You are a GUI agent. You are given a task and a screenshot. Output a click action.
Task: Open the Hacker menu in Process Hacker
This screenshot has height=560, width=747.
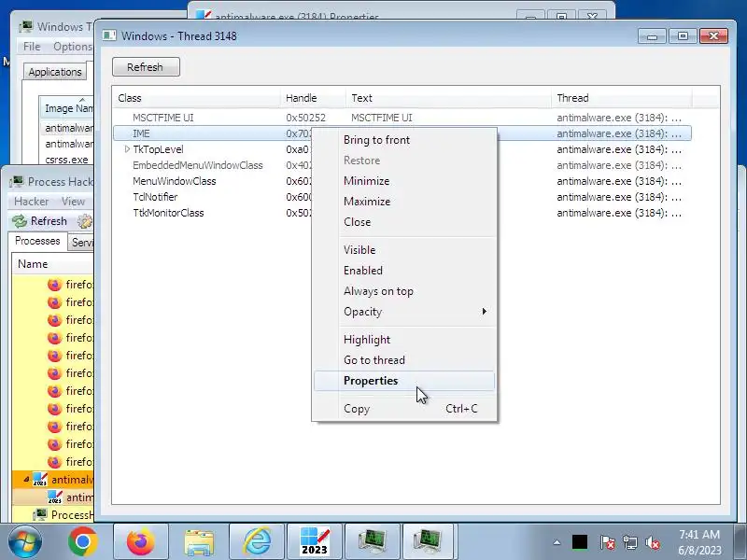(x=32, y=202)
